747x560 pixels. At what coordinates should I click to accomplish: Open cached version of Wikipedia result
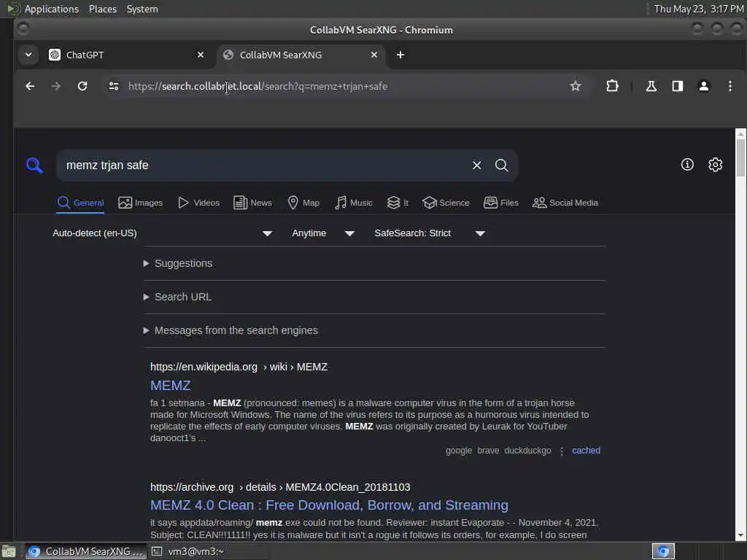[586, 451]
